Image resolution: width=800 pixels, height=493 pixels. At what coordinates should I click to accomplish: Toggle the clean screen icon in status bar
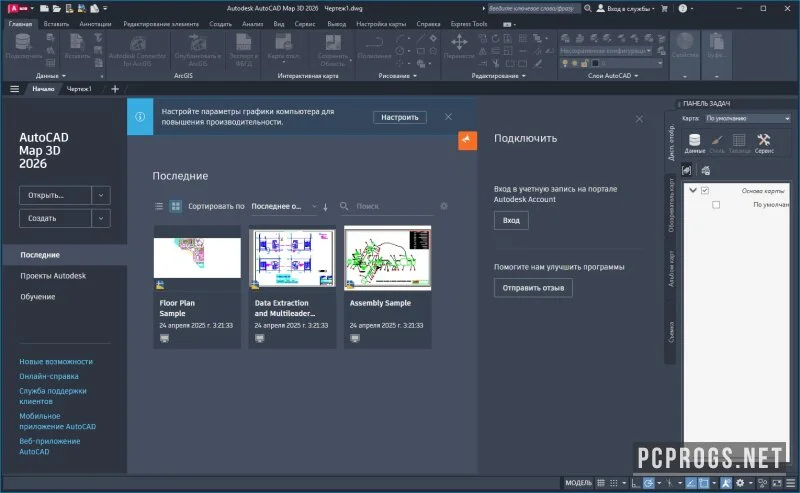777,483
